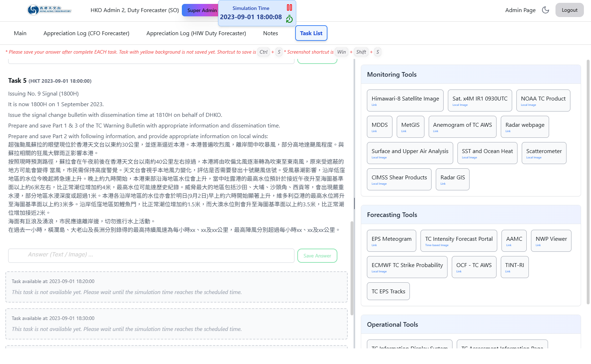Image resolution: width=591 pixels, height=364 pixels.
Task: Open the NWP Viewer tool
Action: pyautogui.click(x=551, y=241)
